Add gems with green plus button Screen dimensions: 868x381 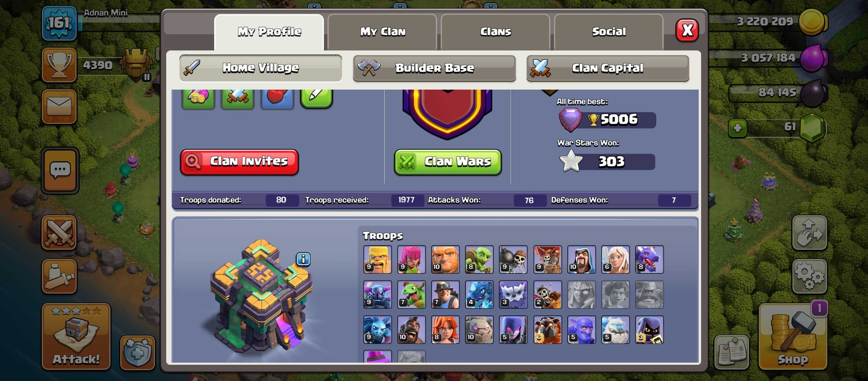[738, 128]
